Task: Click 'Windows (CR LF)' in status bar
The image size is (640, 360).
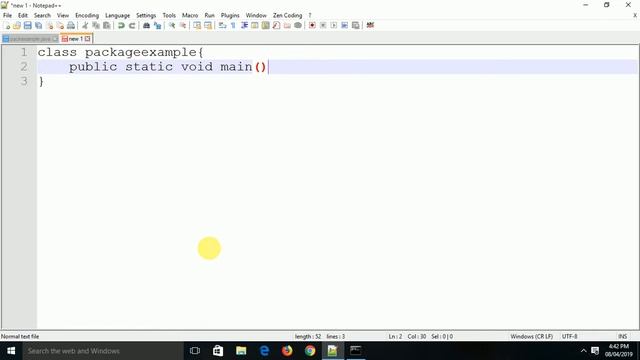Action: coord(531,336)
